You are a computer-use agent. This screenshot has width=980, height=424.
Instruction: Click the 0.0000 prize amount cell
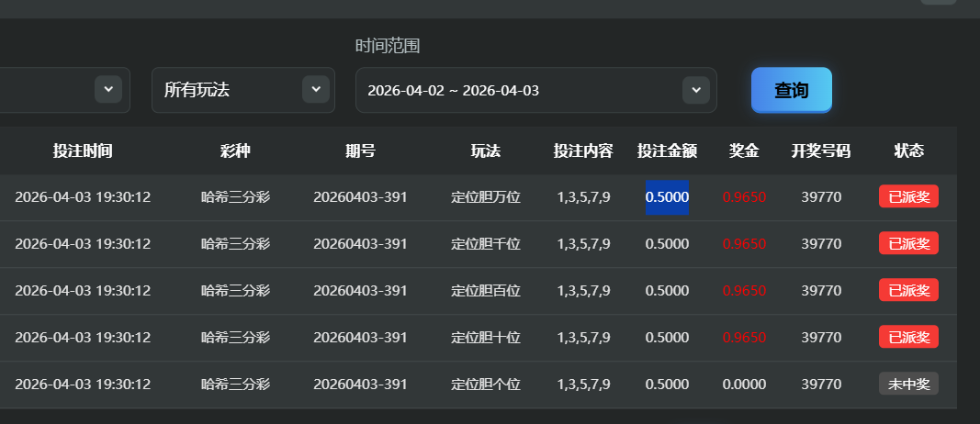click(744, 384)
